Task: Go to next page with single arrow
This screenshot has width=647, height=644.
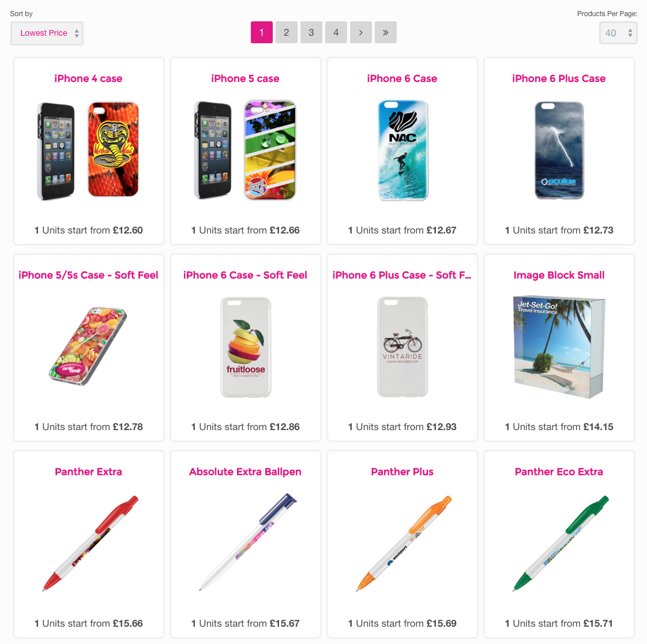Action: pos(360,32)
